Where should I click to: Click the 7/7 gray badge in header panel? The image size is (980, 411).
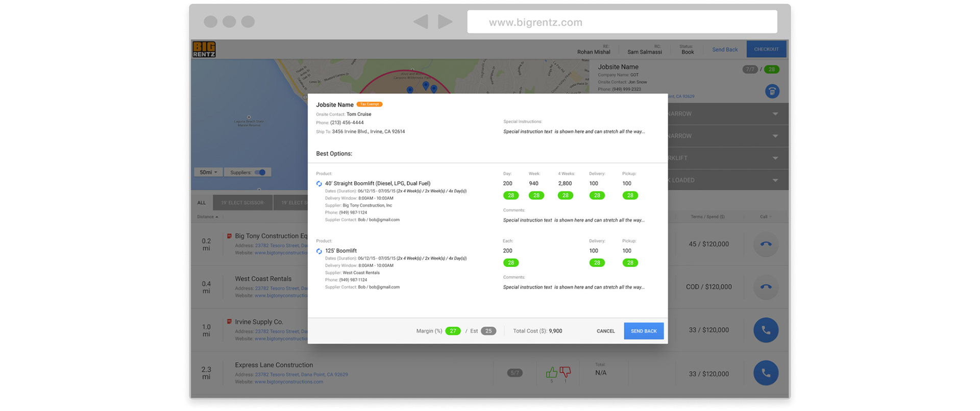(x=750, y=69)
